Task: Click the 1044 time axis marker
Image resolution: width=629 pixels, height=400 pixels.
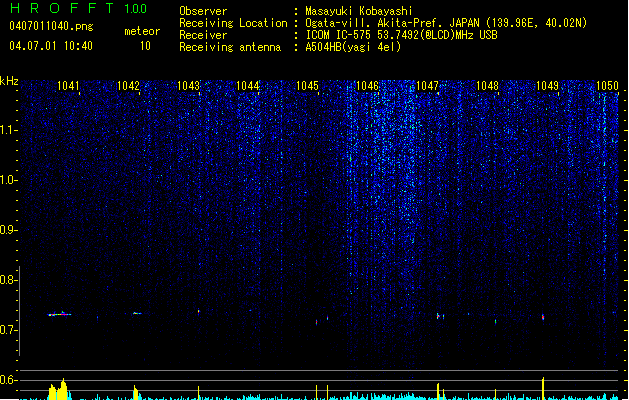Action: click(248, 86)
